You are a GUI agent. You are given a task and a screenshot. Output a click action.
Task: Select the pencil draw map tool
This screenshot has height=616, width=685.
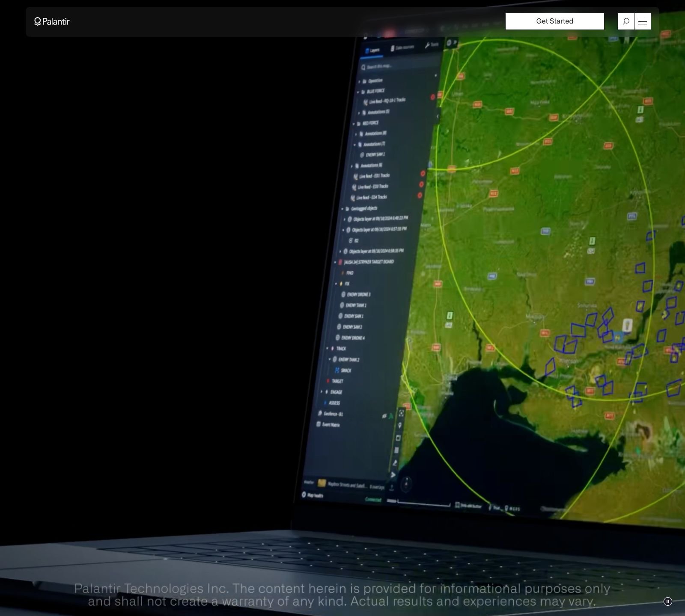[395, 463]
